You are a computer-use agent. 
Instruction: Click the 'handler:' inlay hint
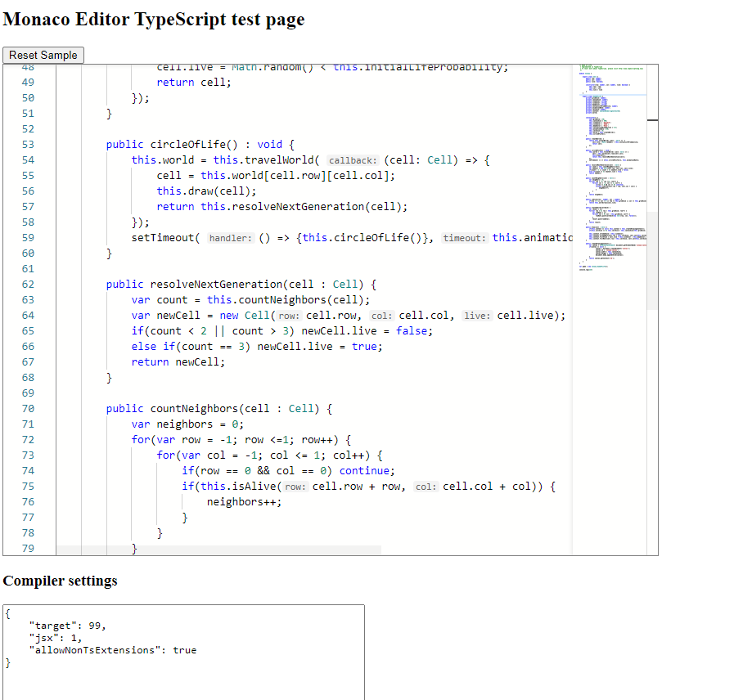[230, 238]
